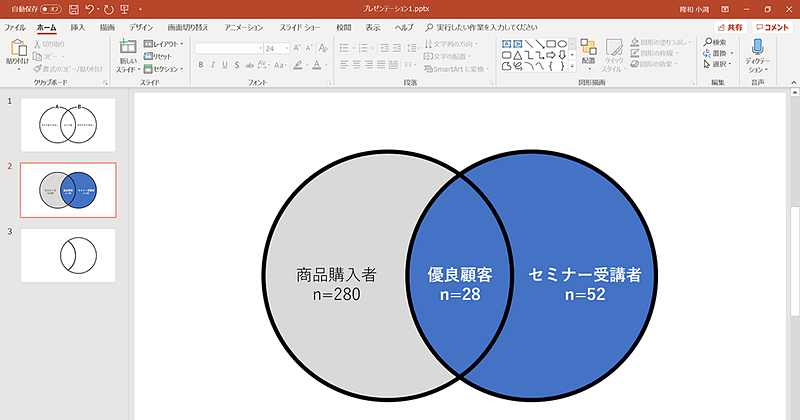Toggle Underline formatting
Screen dimensions: 800x420
coord(224,65)
